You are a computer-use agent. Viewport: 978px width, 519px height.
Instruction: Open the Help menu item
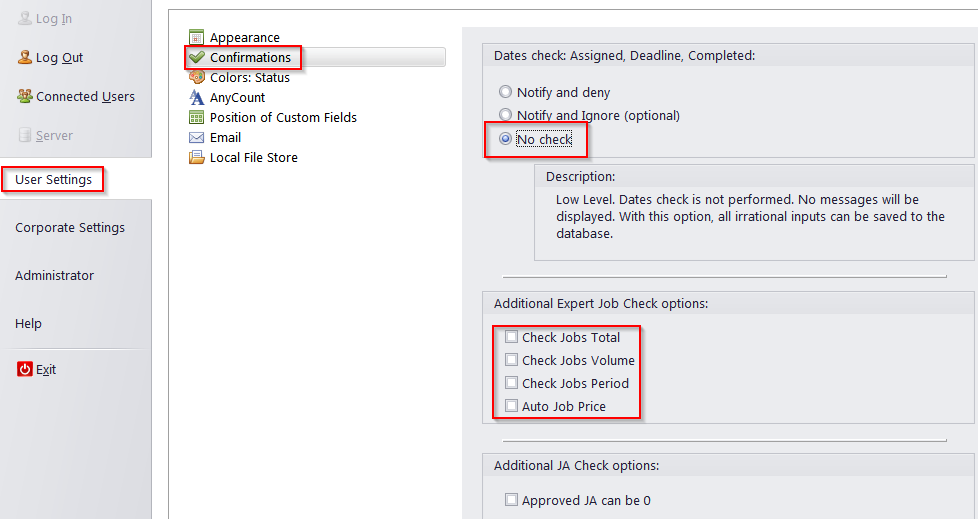(x=28, y=324)
